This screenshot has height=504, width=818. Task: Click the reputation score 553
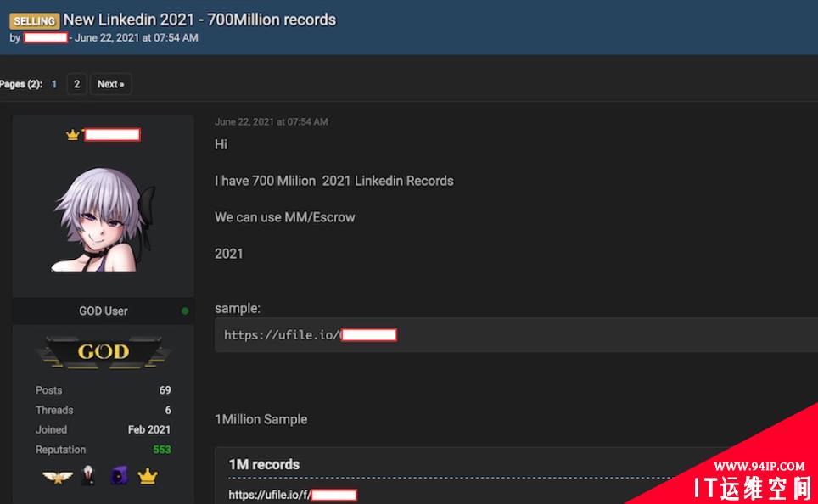162,450
